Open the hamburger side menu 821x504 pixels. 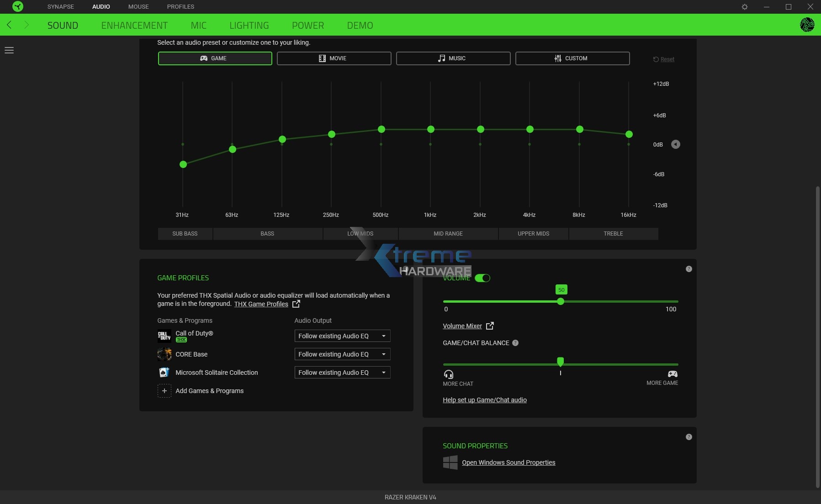click(x=9, y=50)
